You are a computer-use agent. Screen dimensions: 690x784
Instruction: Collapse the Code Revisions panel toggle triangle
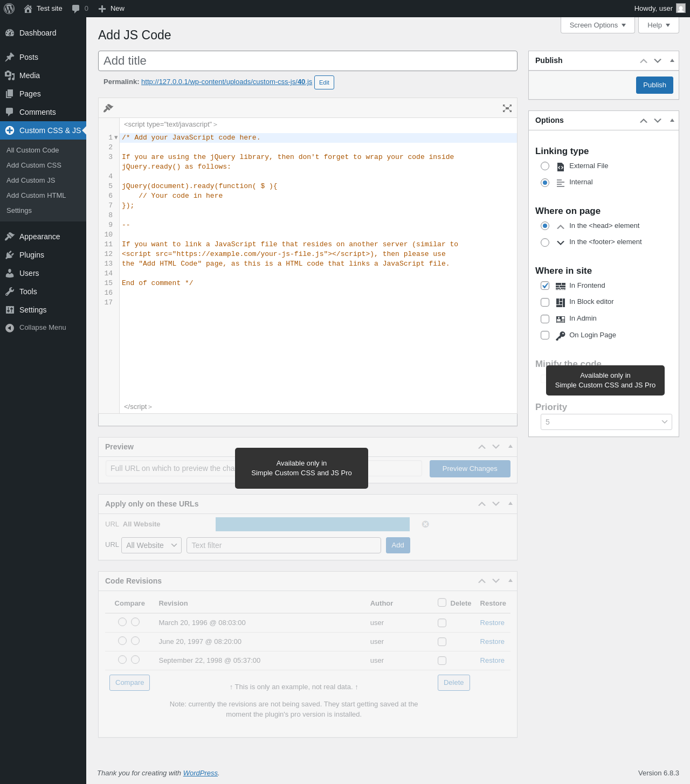click(x=510, y=580)
